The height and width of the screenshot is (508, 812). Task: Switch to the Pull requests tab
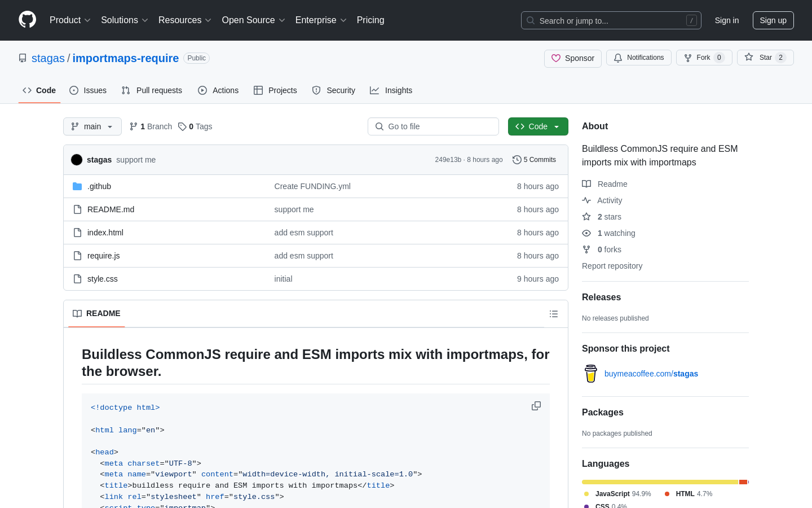pos(152,90)
